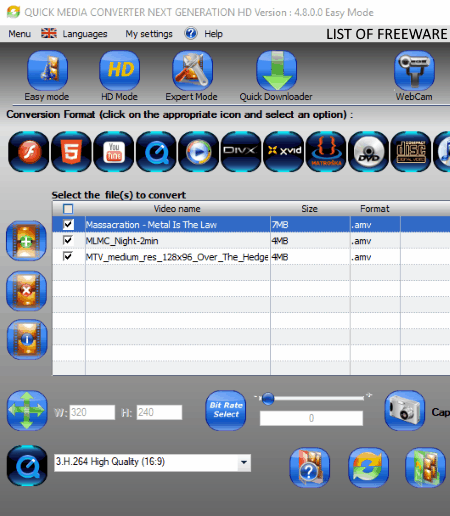Sort by the Video name column header
This screenshot has height=516, width=450.
[x=177, y=209]
